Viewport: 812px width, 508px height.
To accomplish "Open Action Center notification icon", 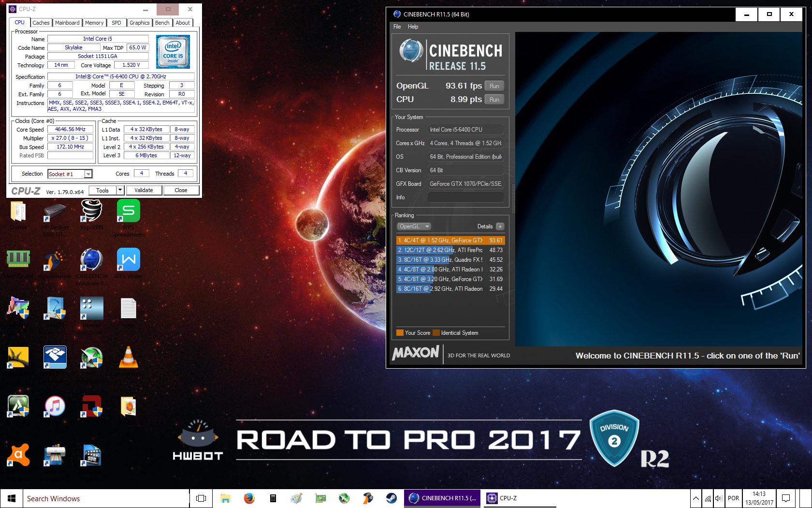I will click(x=786, y=498).
